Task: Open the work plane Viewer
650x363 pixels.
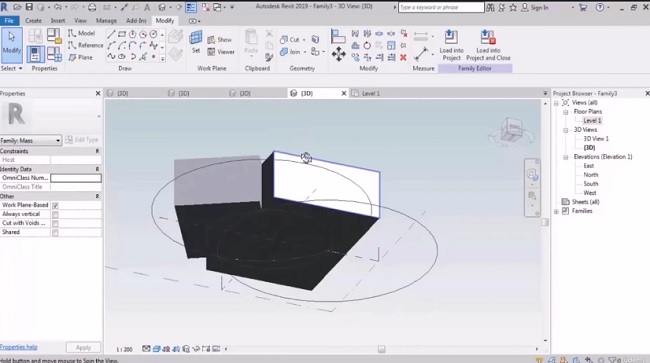Action: (221, 52)
